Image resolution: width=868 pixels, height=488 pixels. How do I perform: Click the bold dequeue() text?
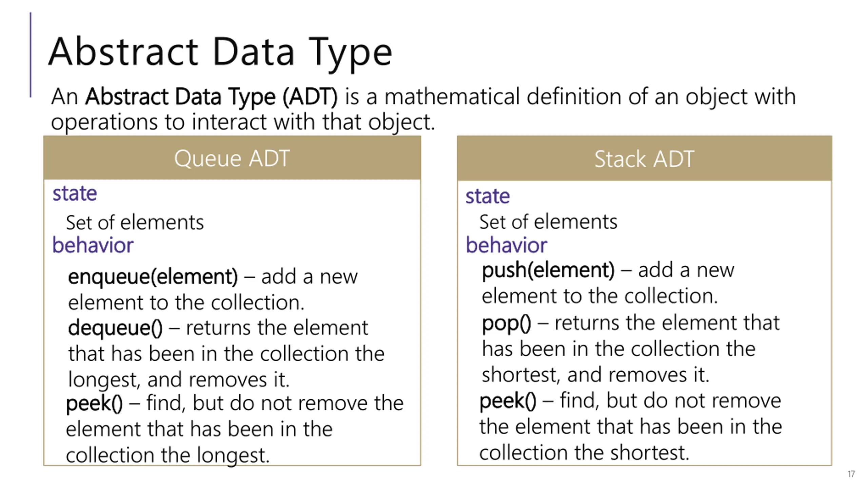[115, 328]
